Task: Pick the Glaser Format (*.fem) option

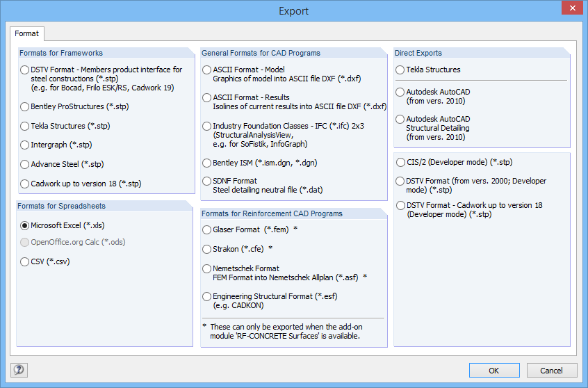Action: coord(207,229)
